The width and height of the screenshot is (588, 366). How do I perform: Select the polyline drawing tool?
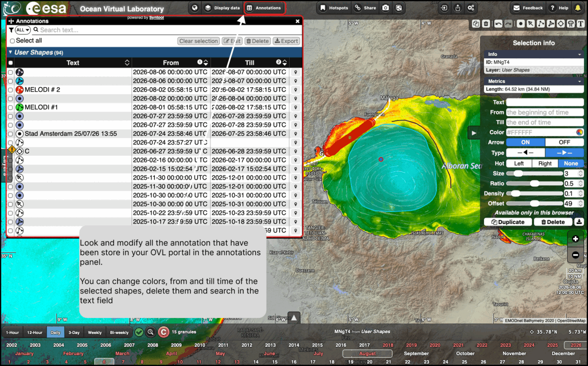coord(541,24)
